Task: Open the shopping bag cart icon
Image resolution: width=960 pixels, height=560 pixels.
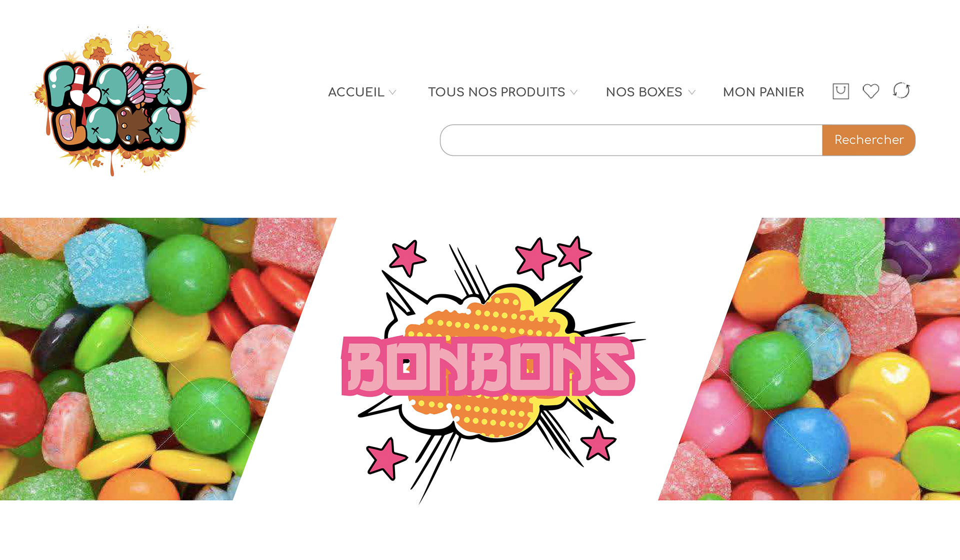Action: click(x=840, y=91)
